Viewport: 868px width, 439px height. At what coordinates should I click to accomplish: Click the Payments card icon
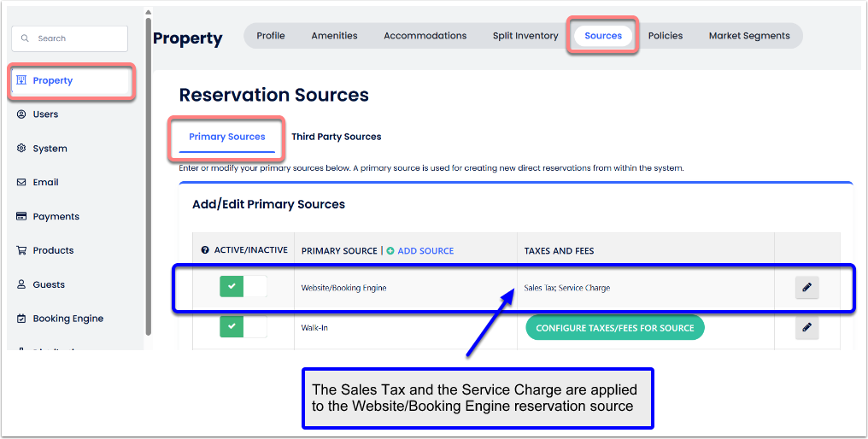(x=22, y=217)
